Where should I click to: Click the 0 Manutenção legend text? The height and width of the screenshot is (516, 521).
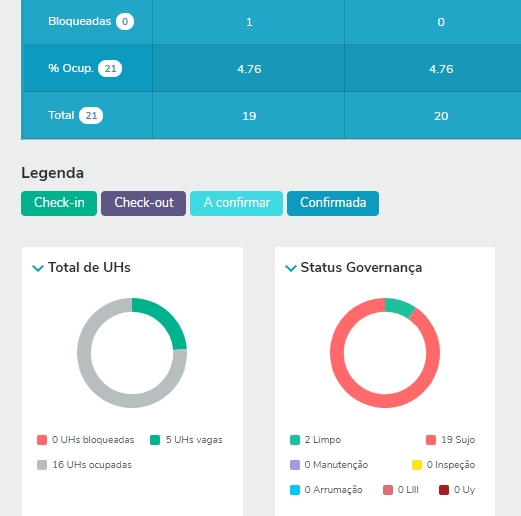pyautogui.click(x=336, y=465)
